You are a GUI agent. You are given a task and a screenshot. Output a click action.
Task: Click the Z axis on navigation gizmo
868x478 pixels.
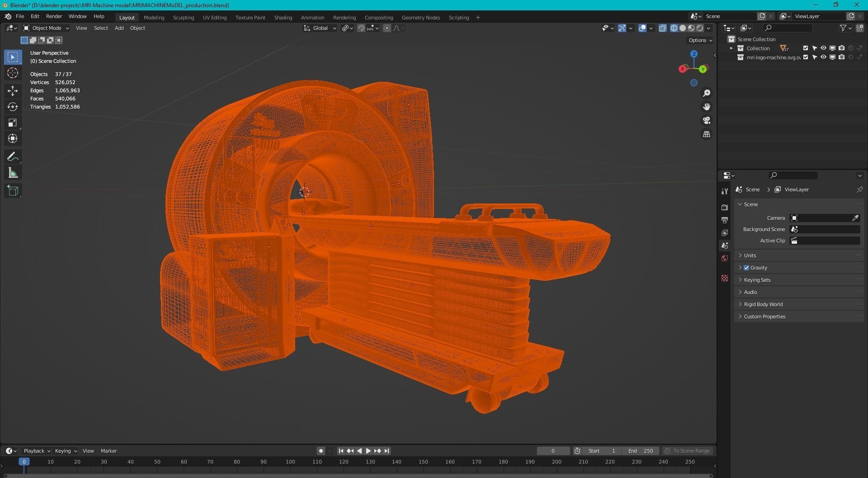[x=693, y=54]
